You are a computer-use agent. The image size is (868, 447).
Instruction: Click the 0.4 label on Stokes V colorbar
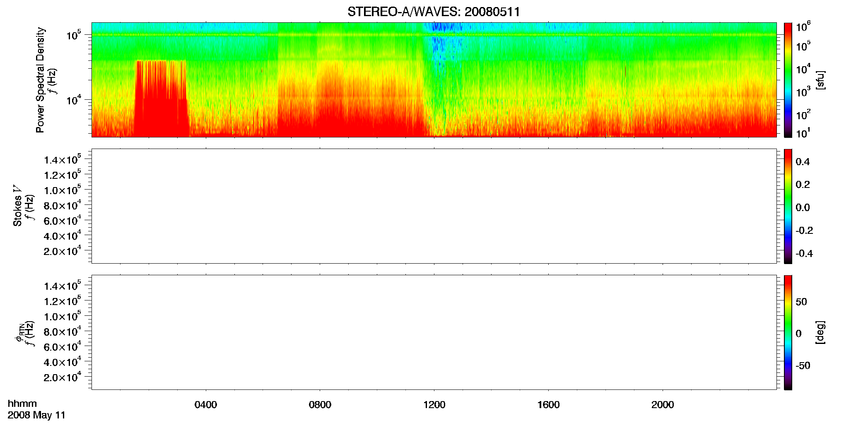pyautogui.click(x=803, y=162)
